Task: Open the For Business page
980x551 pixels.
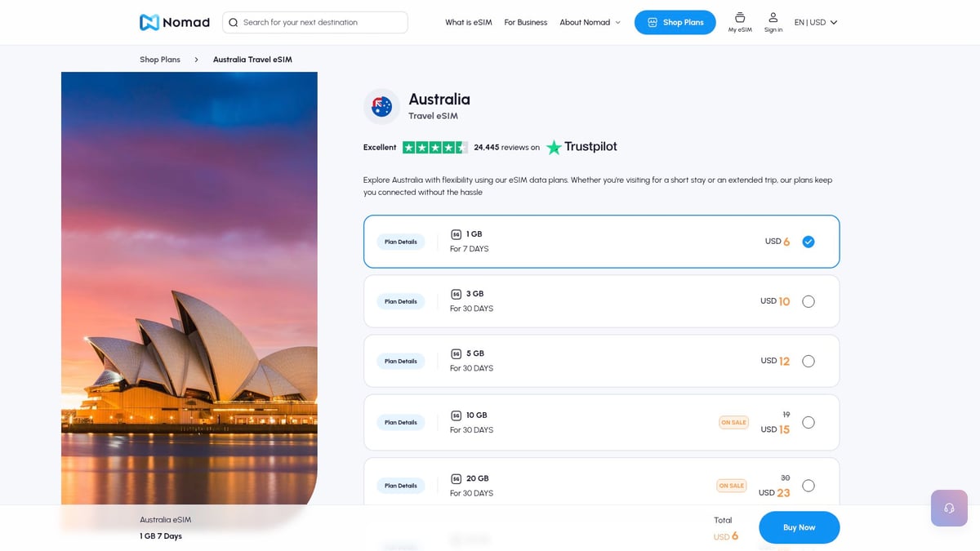Action: point(525,22)
